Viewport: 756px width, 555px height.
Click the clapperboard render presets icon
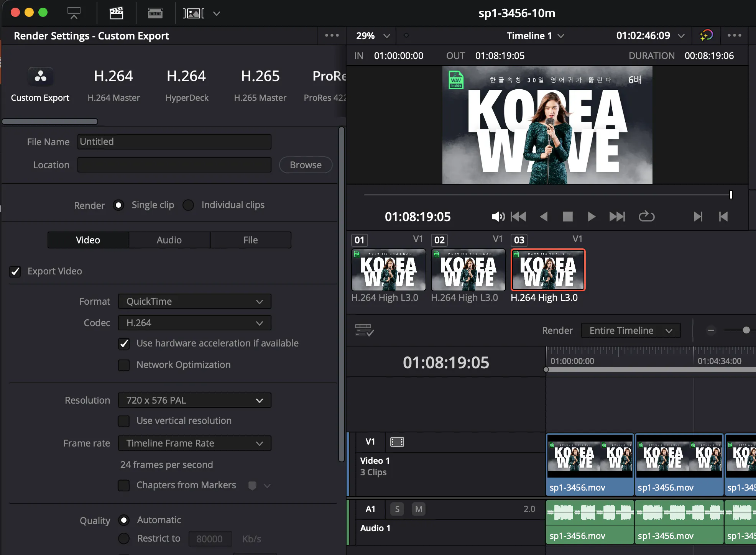point(117,13)
